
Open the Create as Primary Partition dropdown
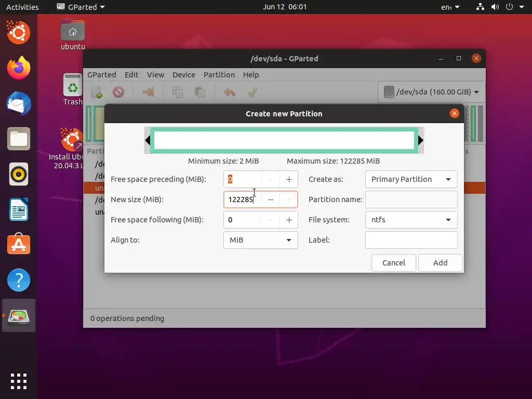pyautogui.click(x=411, y=179)
